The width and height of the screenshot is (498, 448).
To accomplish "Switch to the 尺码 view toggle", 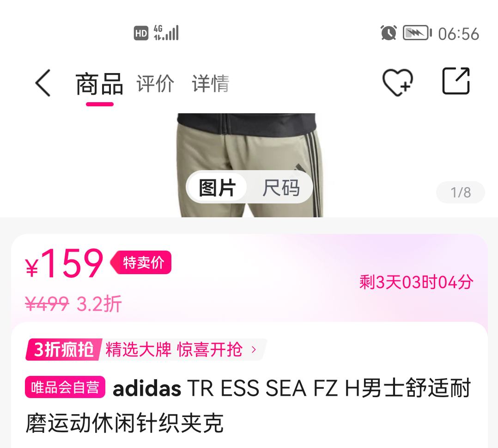I will (x=281, y=188).
